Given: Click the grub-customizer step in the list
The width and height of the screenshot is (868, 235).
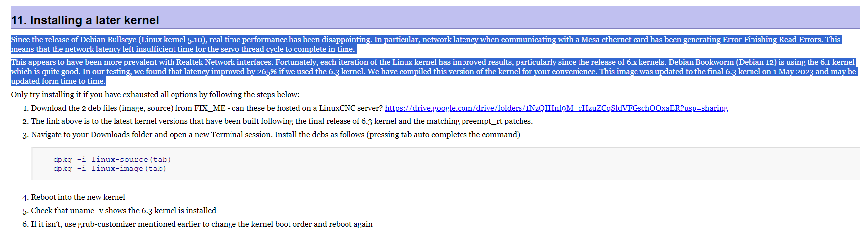Looking at the screenshot, I should click(202, 224).
